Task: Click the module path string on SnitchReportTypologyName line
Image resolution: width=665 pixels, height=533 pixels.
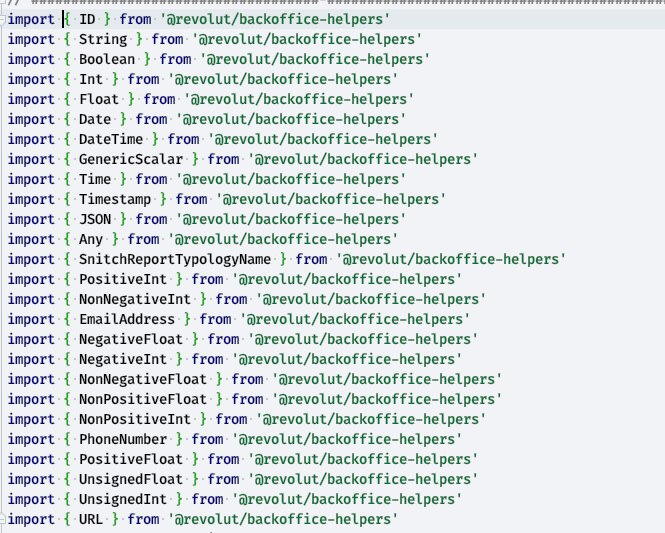Action: [451, 259]
